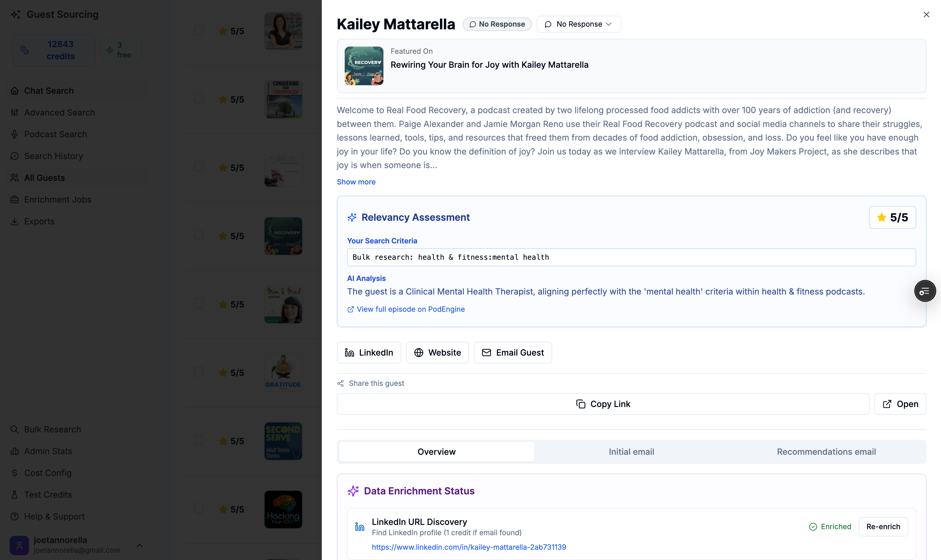Image resolution: width=941 pixels, height=560 pixels.
Task: Click the Website globe icon button
Action: click(x=437, y=353)
